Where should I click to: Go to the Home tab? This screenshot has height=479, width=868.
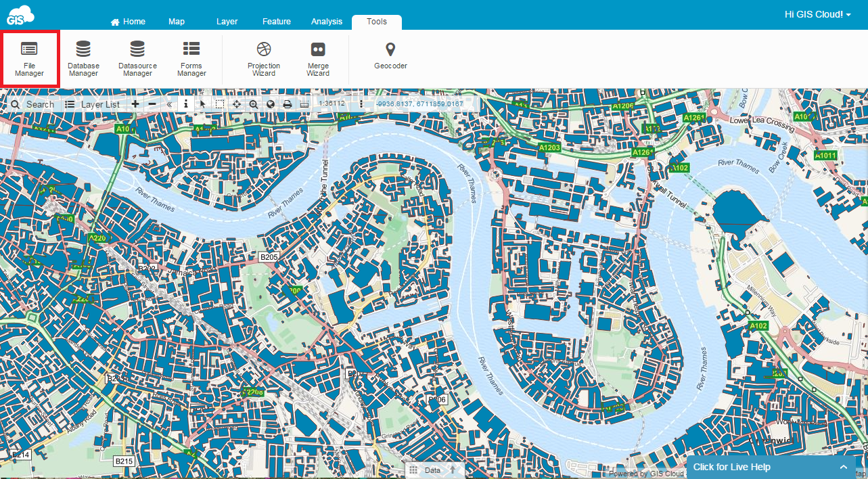128,22
